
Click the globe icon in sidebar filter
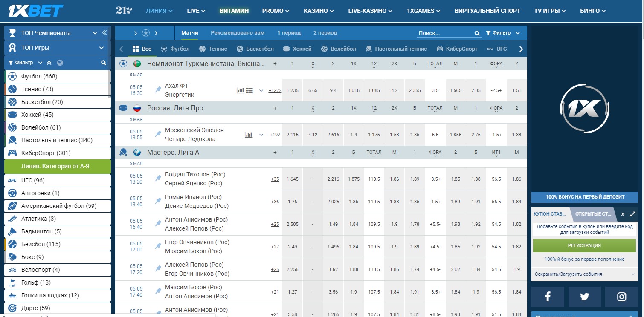click(x=60, y=63)
